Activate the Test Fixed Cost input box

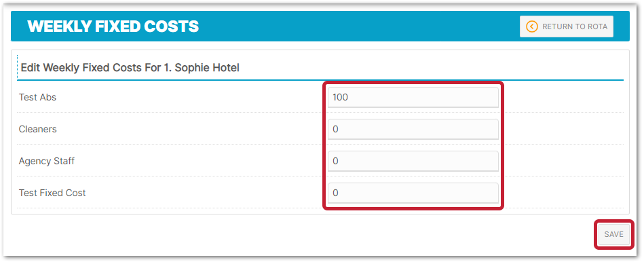(x=413, y=193)
